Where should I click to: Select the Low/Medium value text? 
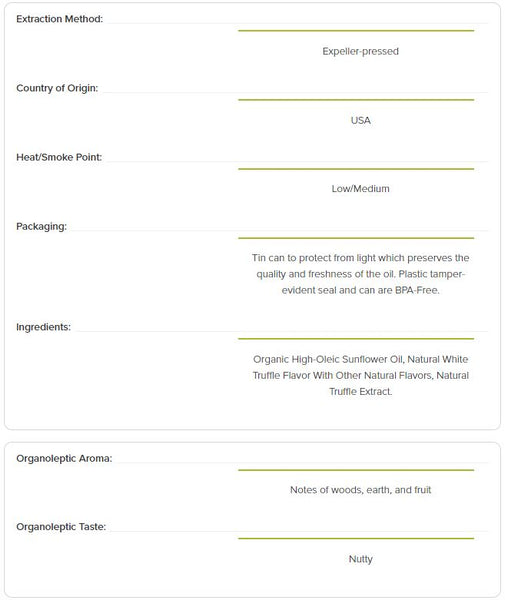(x=360, y=189)
